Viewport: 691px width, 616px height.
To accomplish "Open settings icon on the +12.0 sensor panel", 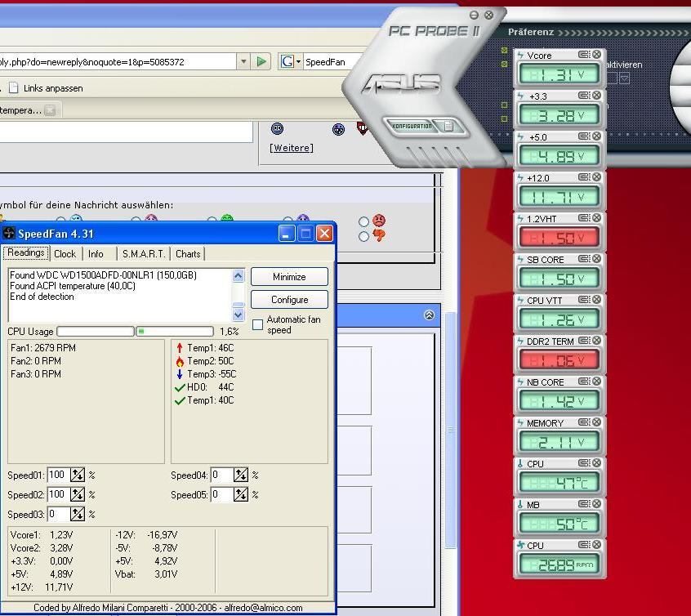I will coord(584,176).
